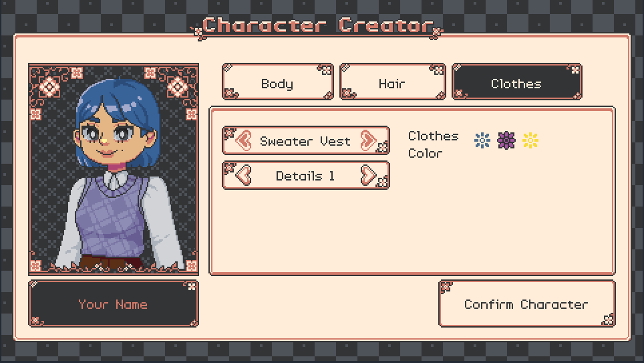Click the Your Name input field
The width and height of the screenshot is (644, 363).
point(114,304)
